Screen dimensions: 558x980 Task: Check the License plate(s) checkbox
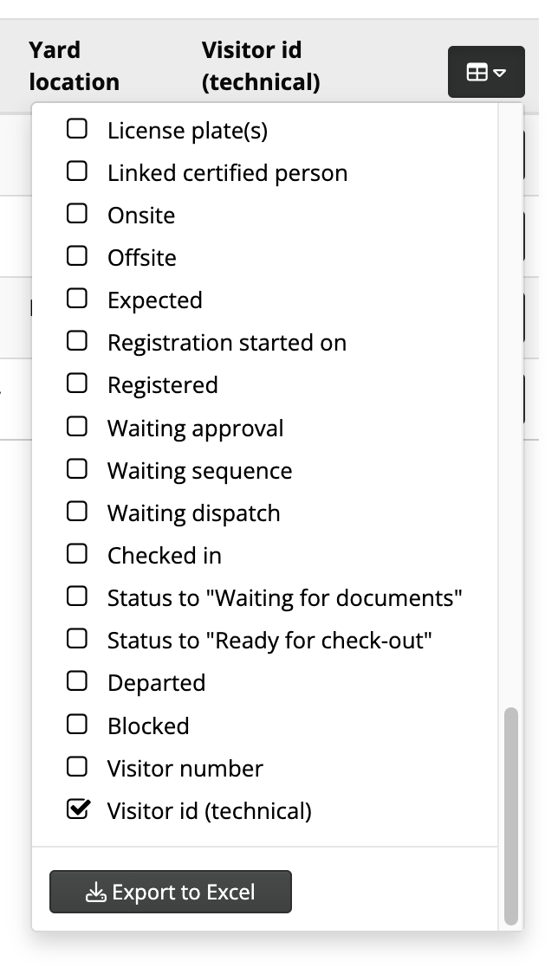tap(77, 129)
